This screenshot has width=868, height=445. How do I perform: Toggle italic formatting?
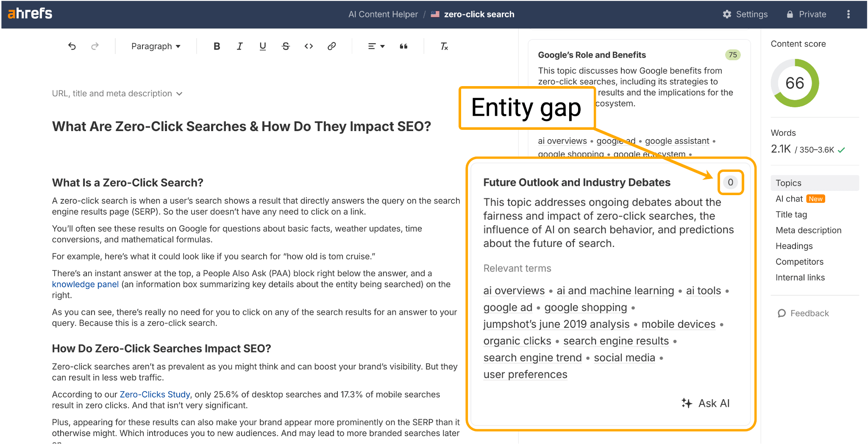tap(239, 46)
